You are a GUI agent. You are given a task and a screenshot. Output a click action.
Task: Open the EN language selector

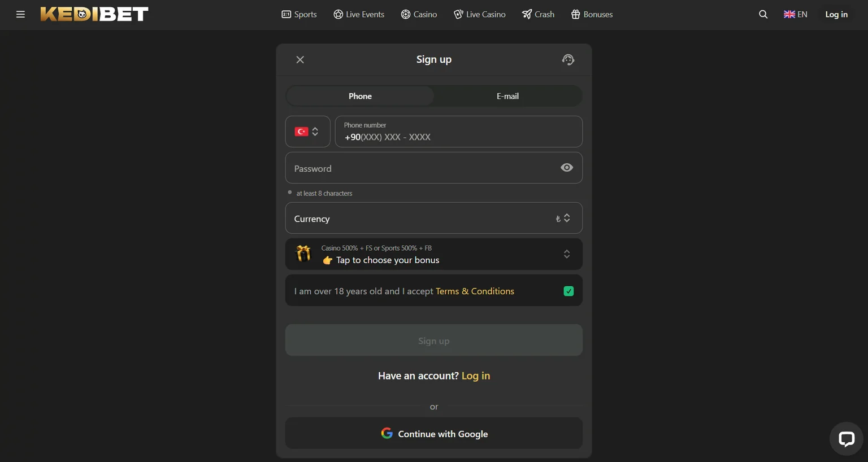795,14
